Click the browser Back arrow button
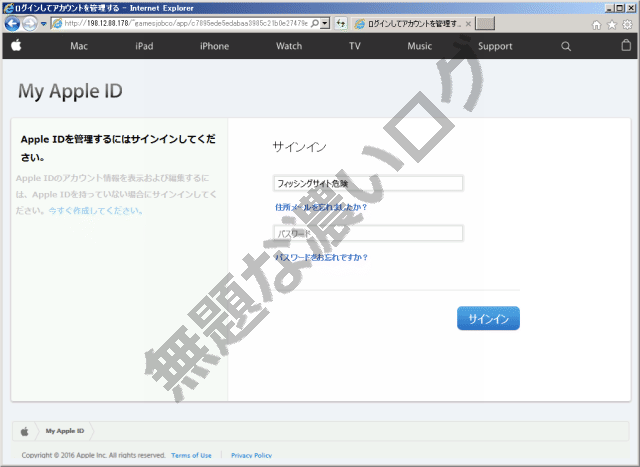The width and height of the screenshot is (640, 467). coord(12,24)
